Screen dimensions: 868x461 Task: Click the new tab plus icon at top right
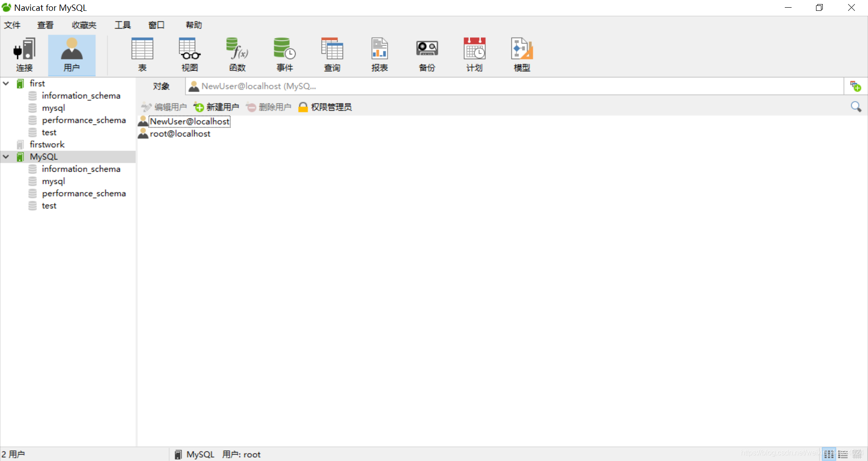(855, 86)
